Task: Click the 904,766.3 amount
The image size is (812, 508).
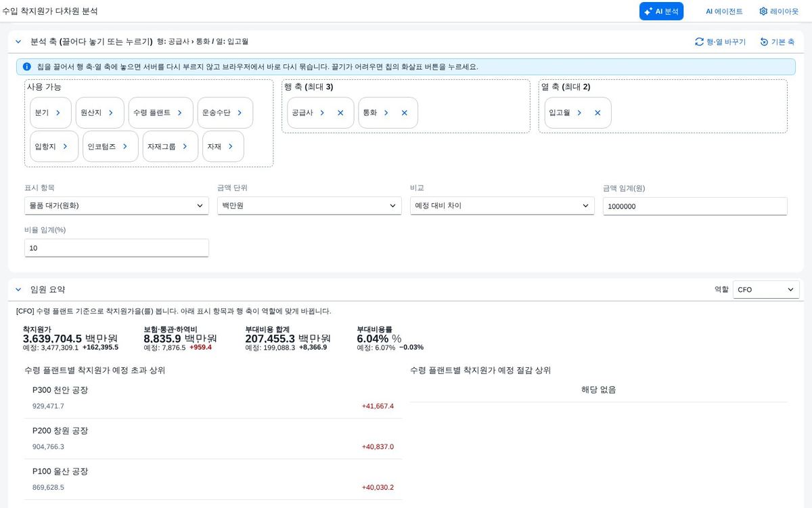Action: click(x=48, y=447)
